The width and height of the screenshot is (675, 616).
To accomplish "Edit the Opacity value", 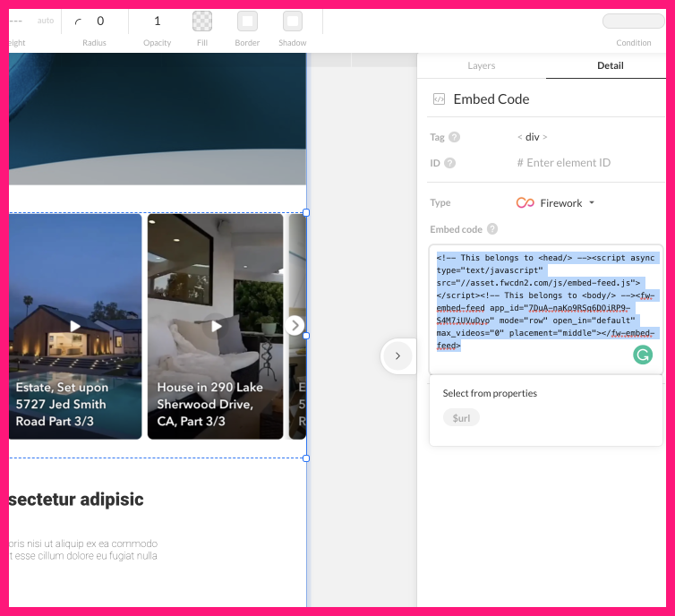I will (x=158, y=21).
